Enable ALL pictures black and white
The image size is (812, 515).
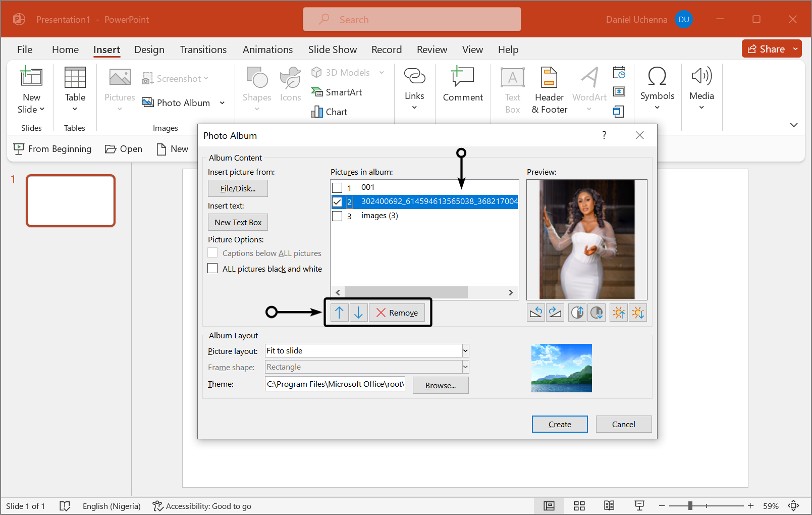213,269
